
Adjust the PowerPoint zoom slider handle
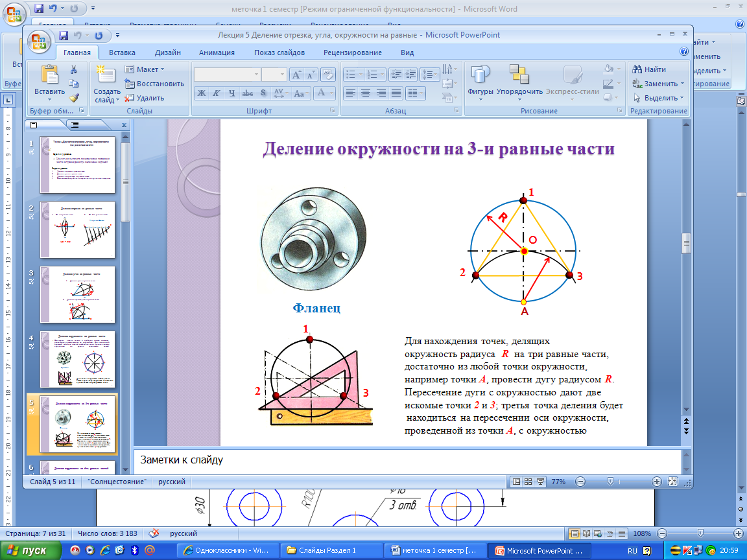610,482
